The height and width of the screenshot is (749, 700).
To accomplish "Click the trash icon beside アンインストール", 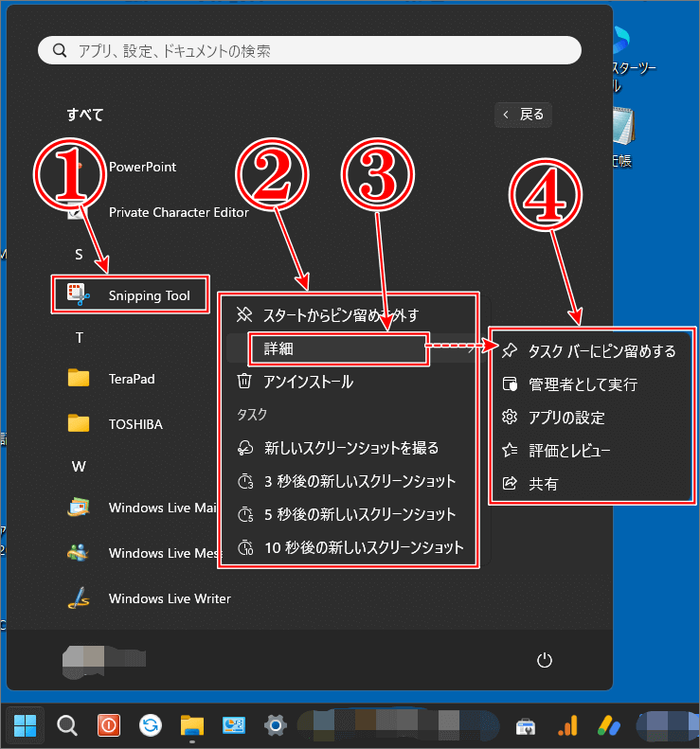I will (x=244, y=382).
